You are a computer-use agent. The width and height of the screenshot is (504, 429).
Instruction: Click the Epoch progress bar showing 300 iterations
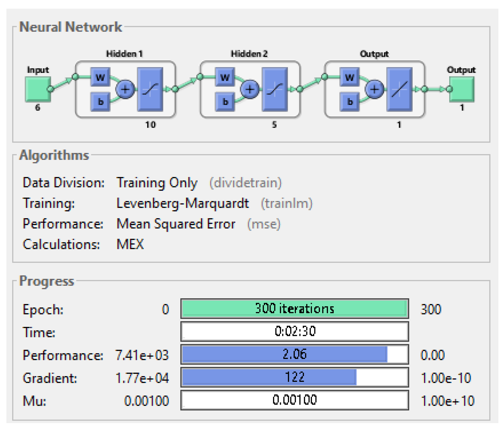(x=295, y=308)
